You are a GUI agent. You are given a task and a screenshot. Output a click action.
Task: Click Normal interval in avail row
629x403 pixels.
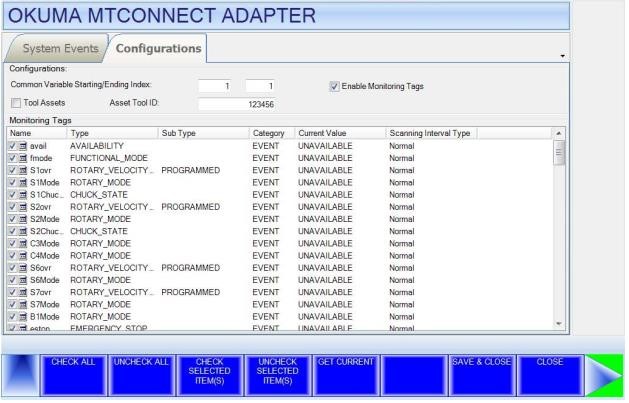(402, 146)
